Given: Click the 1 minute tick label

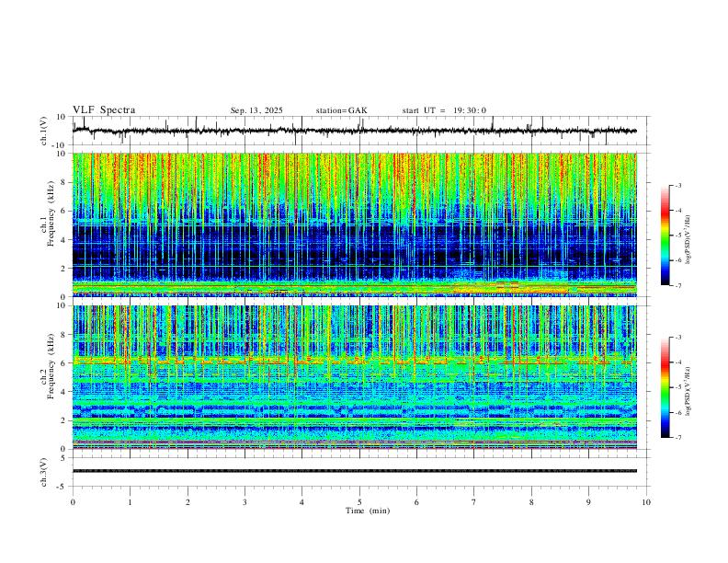Looking at the screenshot, I should [x=130, y=502].
